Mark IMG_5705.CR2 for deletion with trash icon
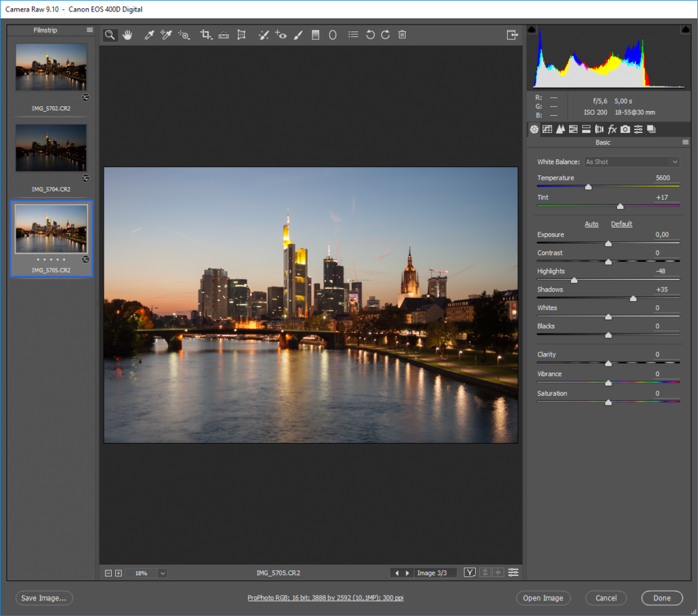 click(401, 35)
